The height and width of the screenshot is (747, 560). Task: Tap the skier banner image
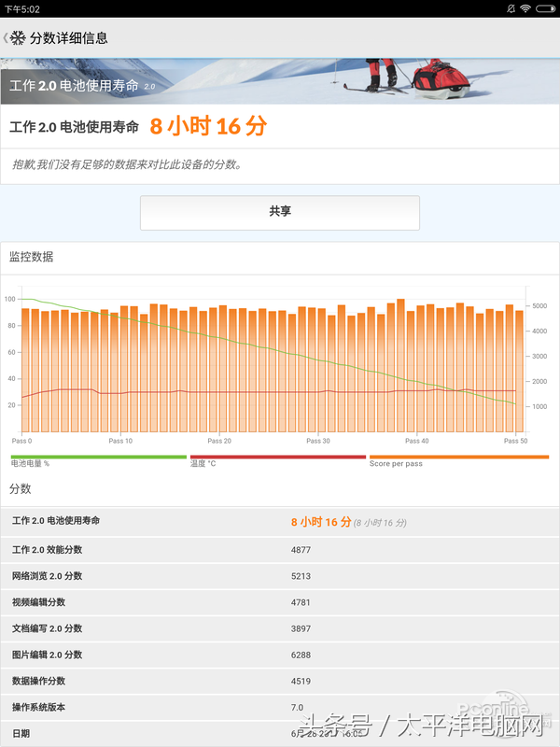[x=279, y=81]
